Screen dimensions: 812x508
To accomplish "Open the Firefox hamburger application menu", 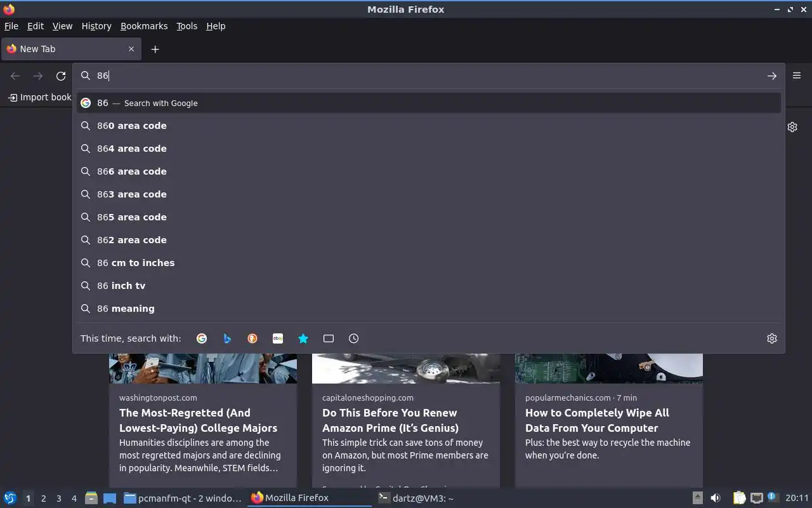I will 797,75.
